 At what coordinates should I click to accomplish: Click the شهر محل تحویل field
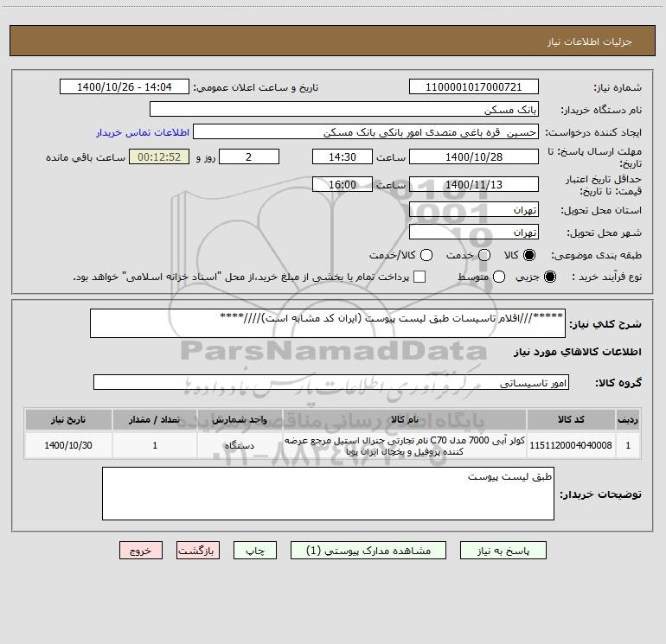[x=474, y=233]
